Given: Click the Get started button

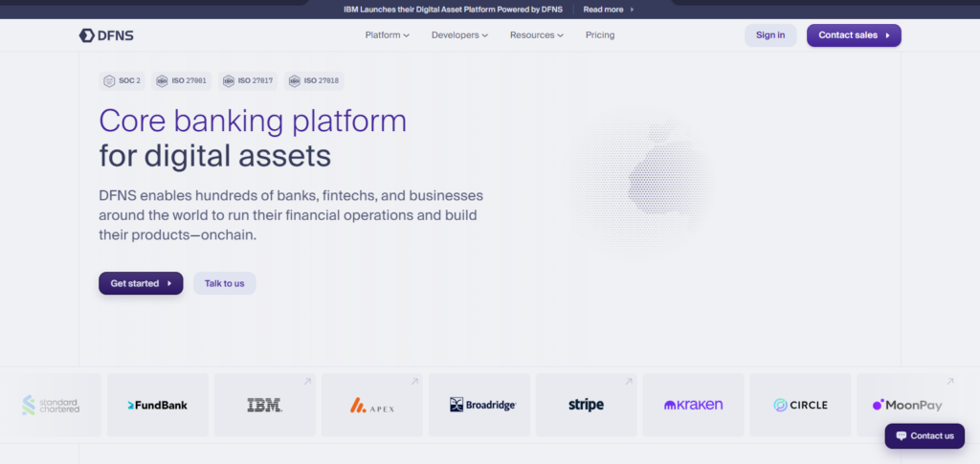Looking at the screenshot, I should (x=141, y=283).
